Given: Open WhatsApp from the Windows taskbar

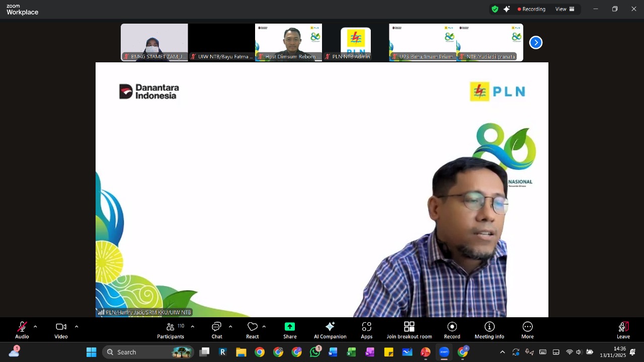Looking at the screenshot, I should click(315, 352).
